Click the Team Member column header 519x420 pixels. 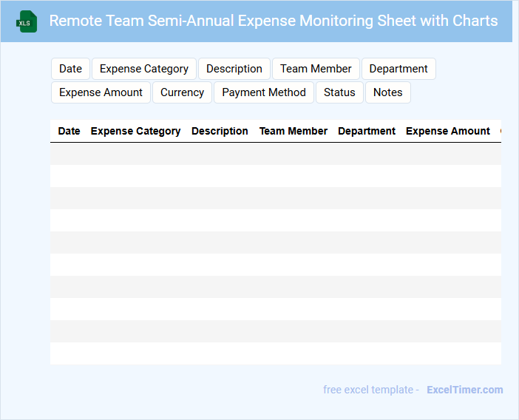click(294, 131)
